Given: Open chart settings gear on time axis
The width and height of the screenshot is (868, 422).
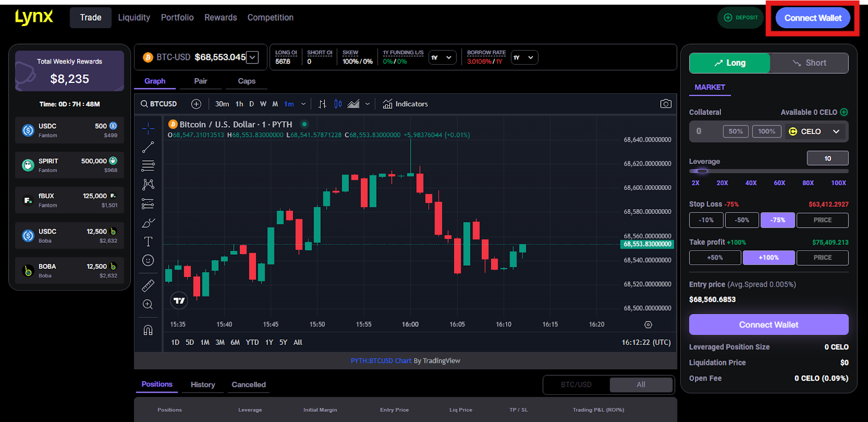Looking at the screenshot, I should (x=648, y=325).
